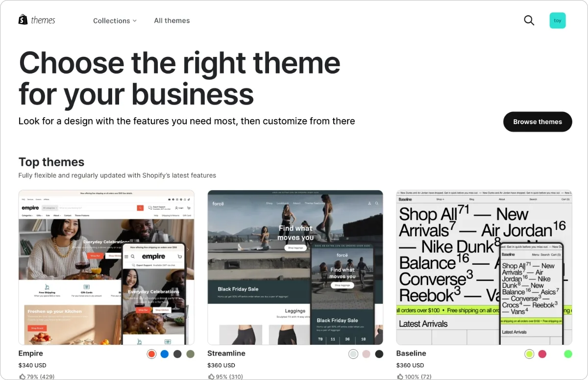Screen dimensions: 588x380
Task: Open the Streamline theme title link
Action: [x=226, y=353]
